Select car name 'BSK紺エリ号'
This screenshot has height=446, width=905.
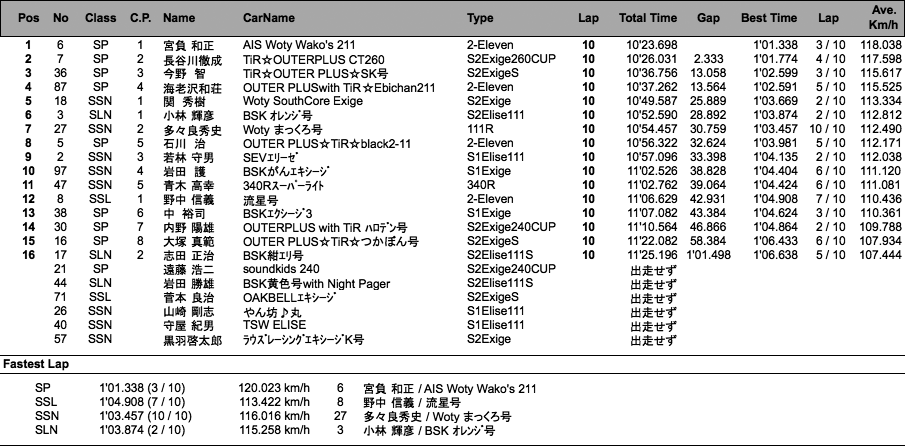click(x=273, y=256)
